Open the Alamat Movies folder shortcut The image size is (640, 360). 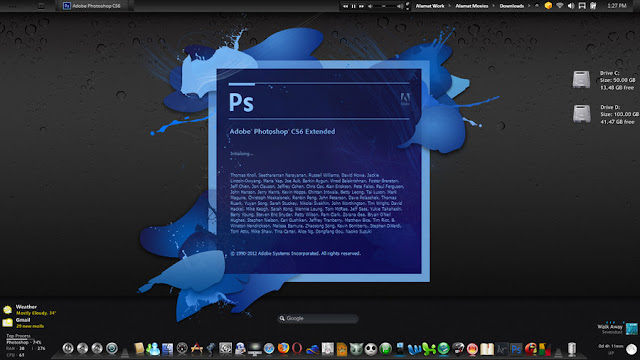tap(471, 6)
